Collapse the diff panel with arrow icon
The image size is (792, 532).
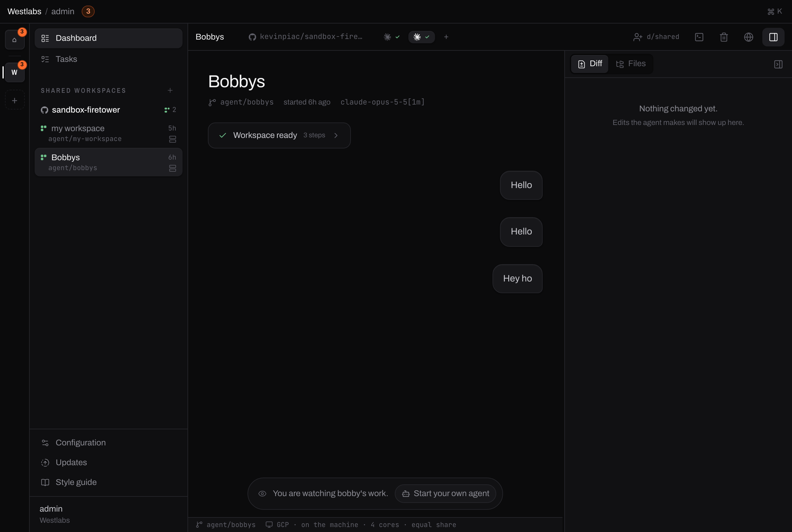[778, 64]
